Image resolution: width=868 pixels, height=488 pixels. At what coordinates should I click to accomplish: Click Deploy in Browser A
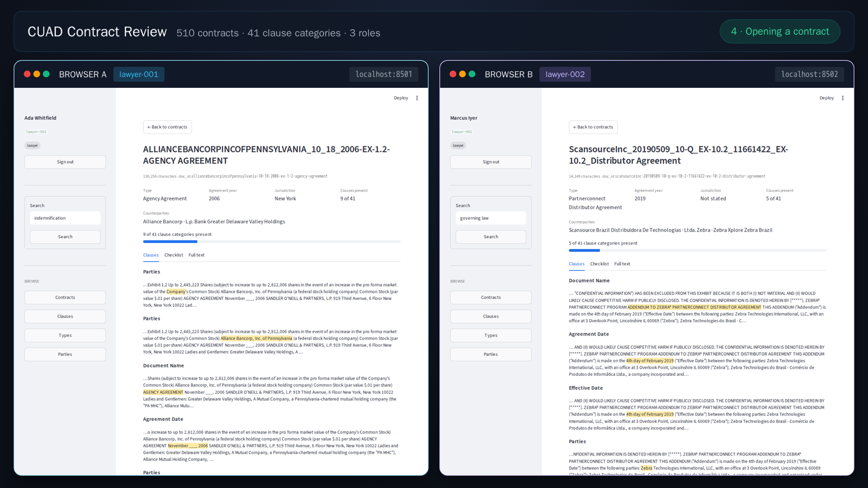(x=401, y=98)
